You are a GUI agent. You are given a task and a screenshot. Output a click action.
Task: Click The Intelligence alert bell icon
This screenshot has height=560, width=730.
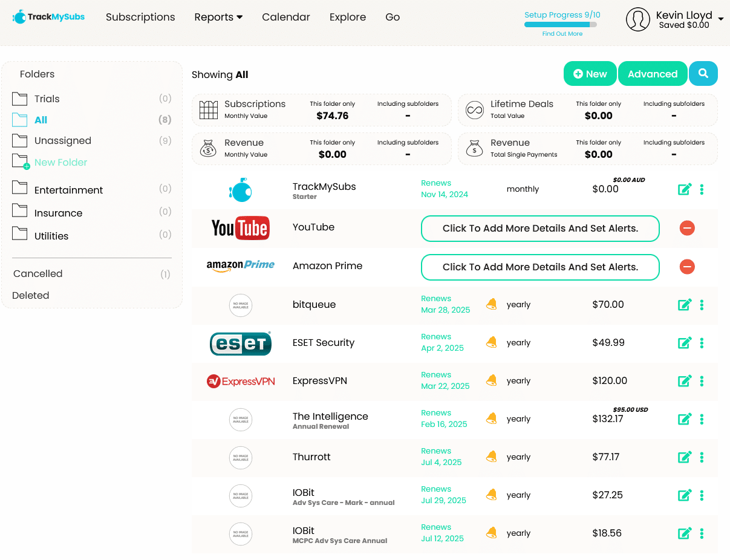coord(492,418)
